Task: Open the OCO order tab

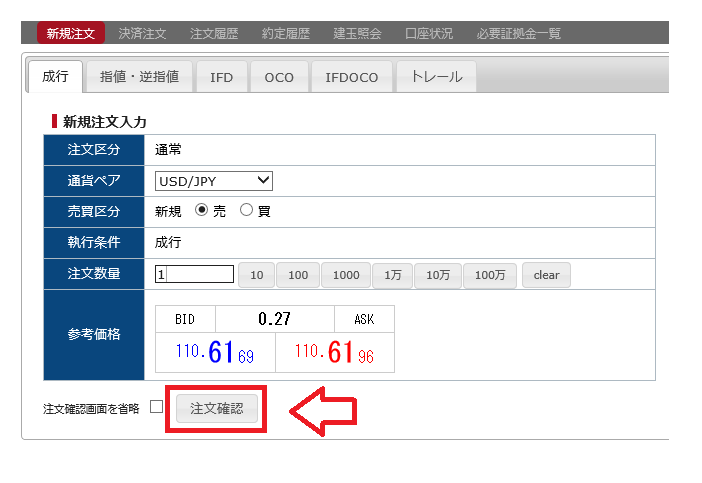Action: pyautogui.click(x=279, y=77)
